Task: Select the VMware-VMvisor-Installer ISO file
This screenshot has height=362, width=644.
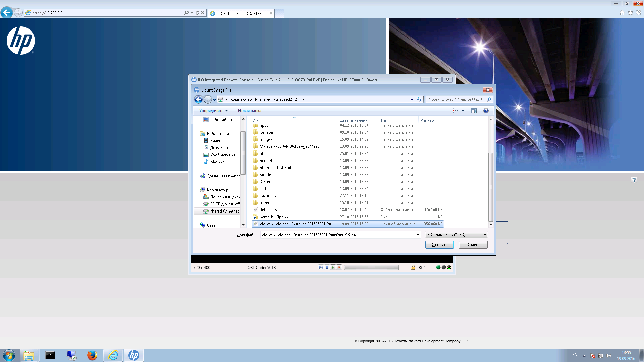Action: point(347,224)
